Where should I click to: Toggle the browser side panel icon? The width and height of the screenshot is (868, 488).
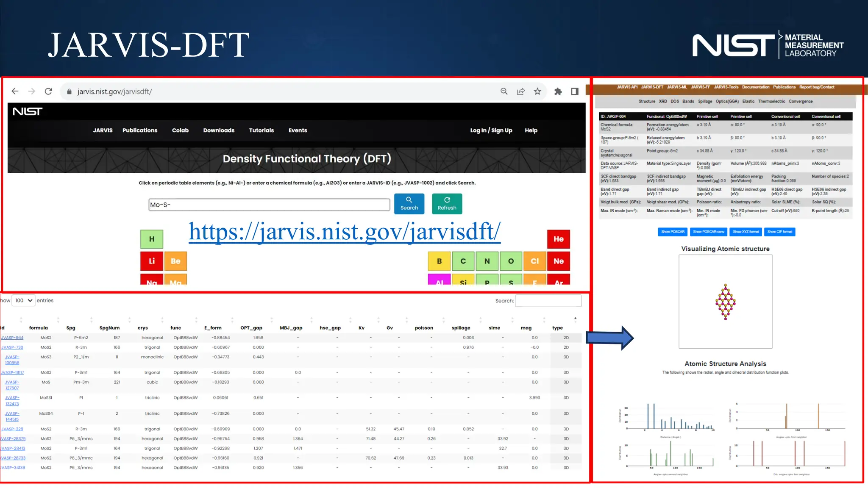[x=575, y=91]
